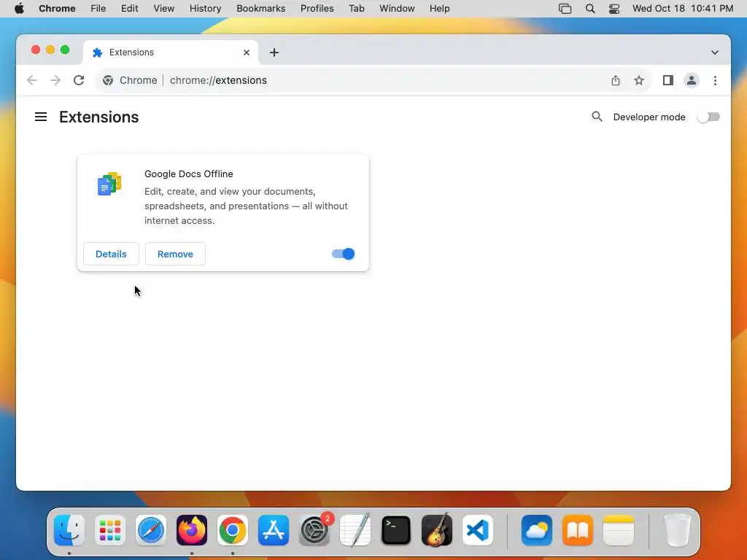Launch Visual Studio Code from the Dock
Screen dimensions: 747x560
pos(478,530)
